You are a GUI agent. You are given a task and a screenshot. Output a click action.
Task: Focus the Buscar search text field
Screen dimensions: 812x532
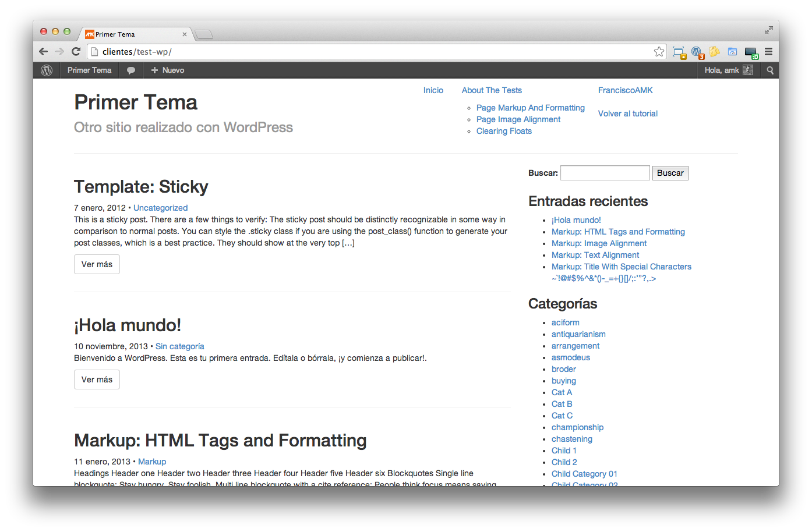point(605,173)
